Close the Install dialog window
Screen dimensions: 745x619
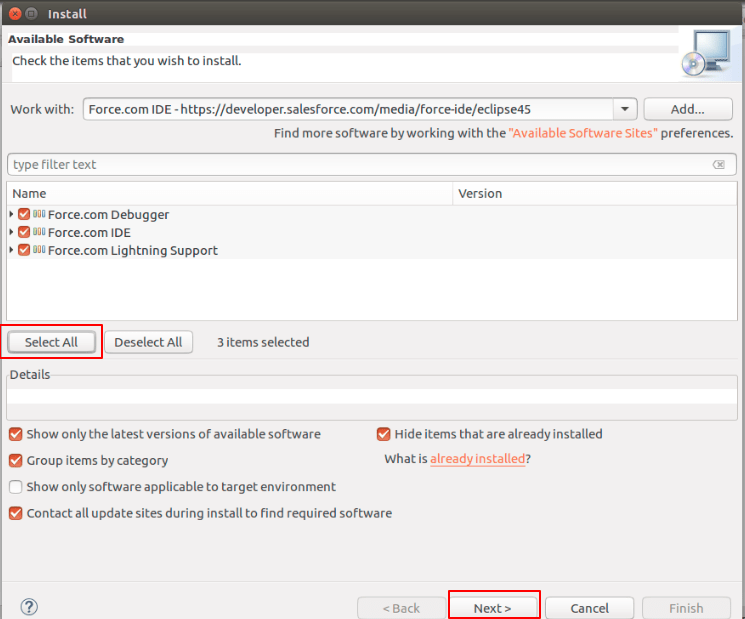point(15,13)
